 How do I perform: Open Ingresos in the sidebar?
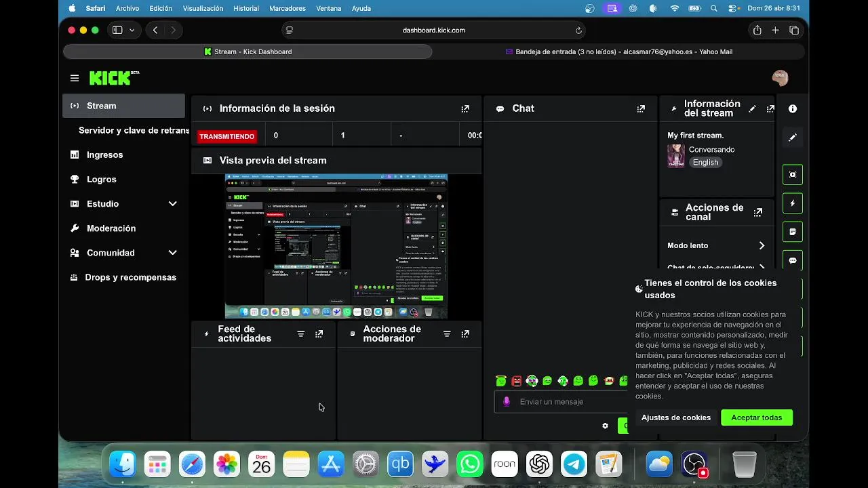tap(104, 155)
